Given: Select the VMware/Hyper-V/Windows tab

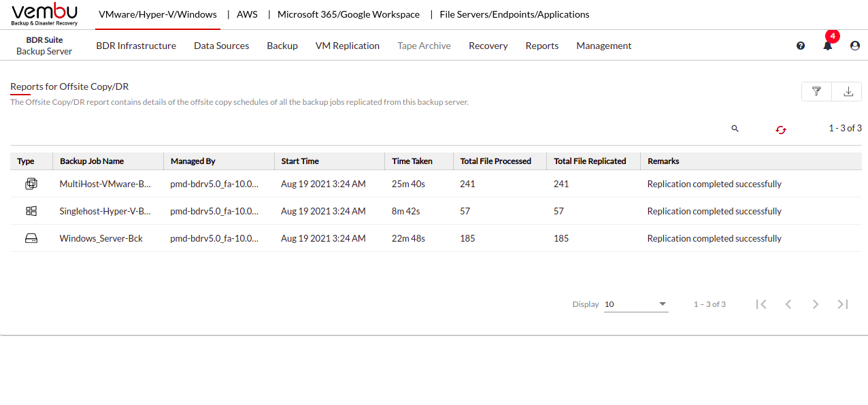Looking at the screenshot, I should coord(158,14).
